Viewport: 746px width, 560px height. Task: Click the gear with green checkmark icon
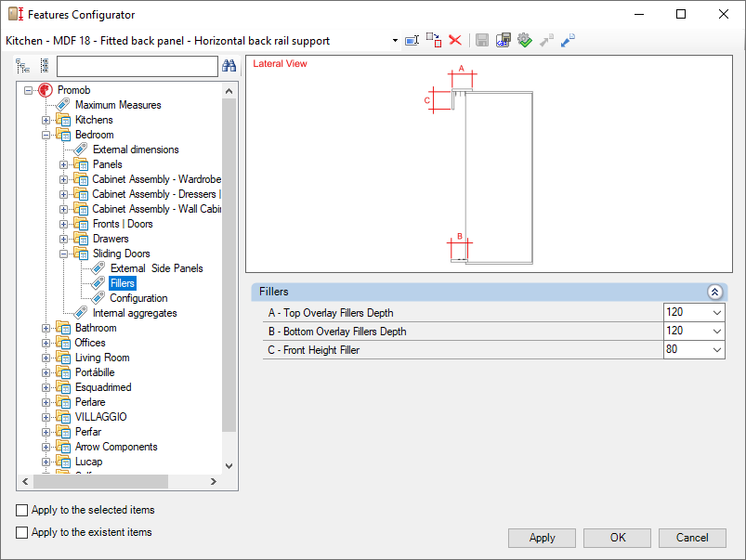tap(525, 41)
